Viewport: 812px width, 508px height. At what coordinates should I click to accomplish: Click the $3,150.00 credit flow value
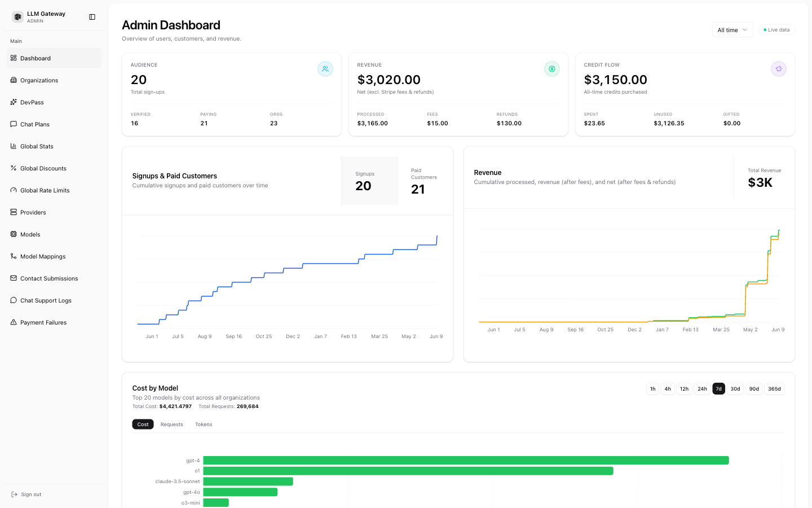point(615,80)
